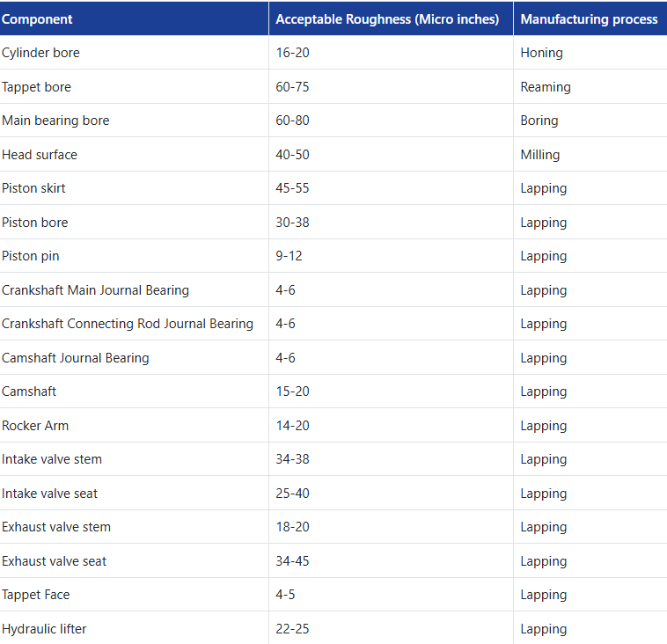This screenshot has height=644, width=667.
Task: Click the 30-38 roughness value
Action: tap(292, 223)
